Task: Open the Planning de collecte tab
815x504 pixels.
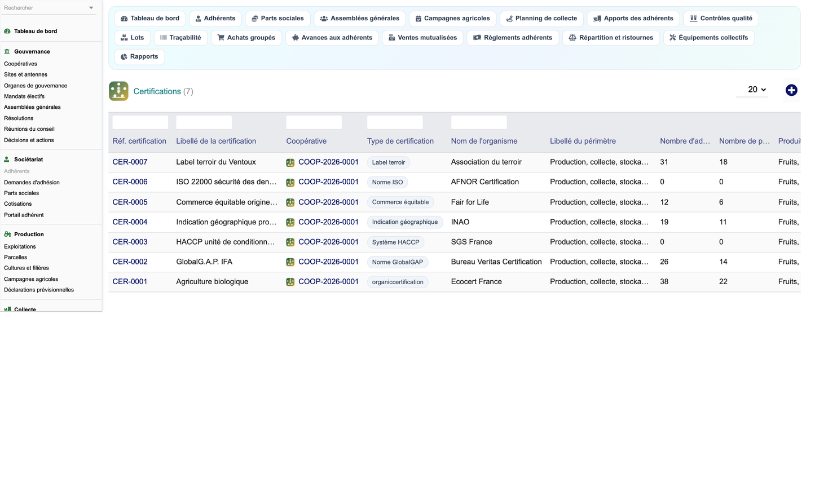Action: [x=541, y=19]
